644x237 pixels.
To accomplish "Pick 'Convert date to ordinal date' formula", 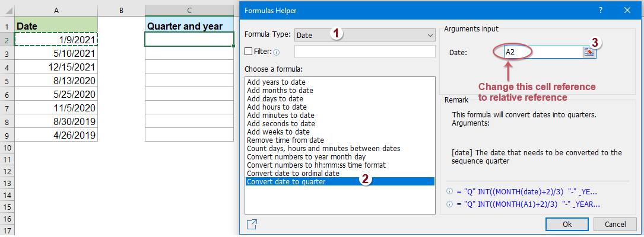I will tap(293, 173).
